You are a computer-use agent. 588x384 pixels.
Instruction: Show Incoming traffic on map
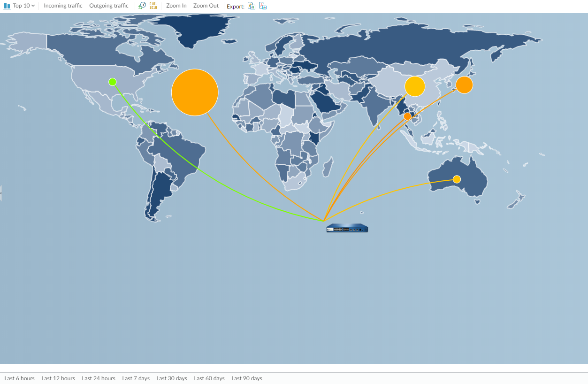63,6
